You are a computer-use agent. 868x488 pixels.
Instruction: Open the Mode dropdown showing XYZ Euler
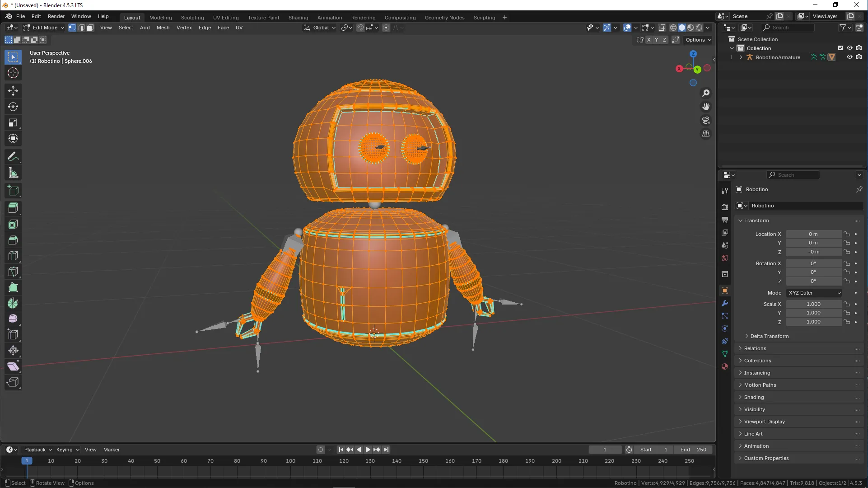(813, 293)
